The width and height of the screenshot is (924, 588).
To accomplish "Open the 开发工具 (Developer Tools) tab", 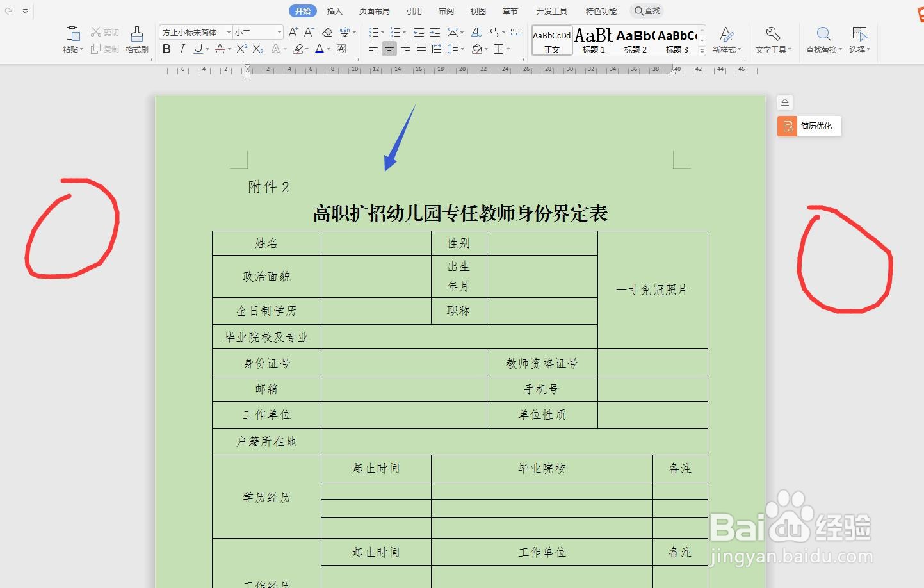I will click(x=552, y=11).
